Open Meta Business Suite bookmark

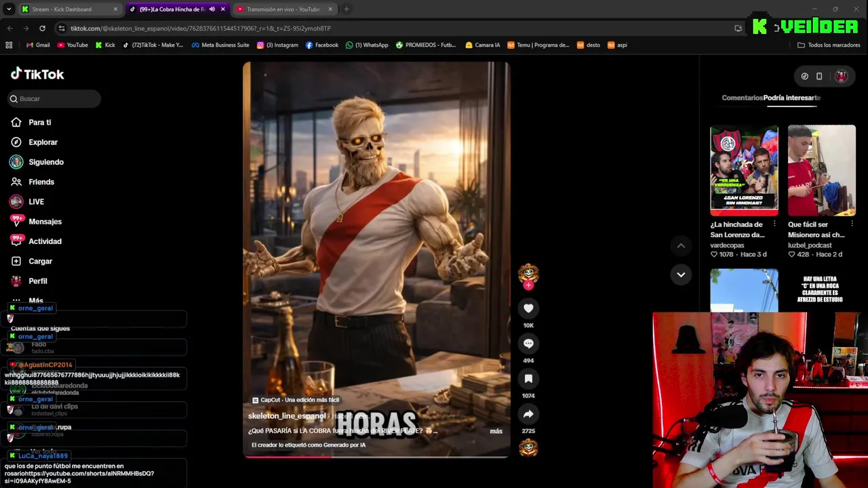[x=220, y=45]
